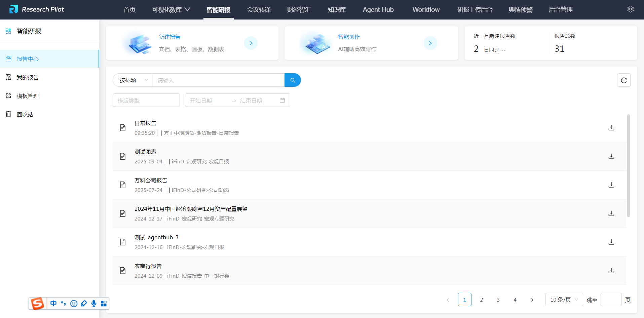The width and height of the screenshot is (644, 318).
Task: Download the 日常报告 report
Action: [x=611, y=128]
